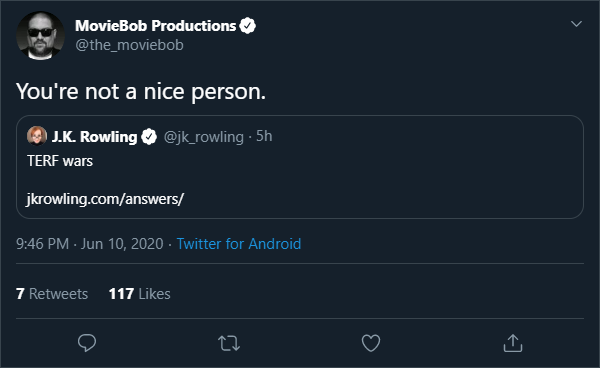Click J.K. Rowling's verified checkmark badge
Viewport: 600px width, 368px height.
(149, 137)
